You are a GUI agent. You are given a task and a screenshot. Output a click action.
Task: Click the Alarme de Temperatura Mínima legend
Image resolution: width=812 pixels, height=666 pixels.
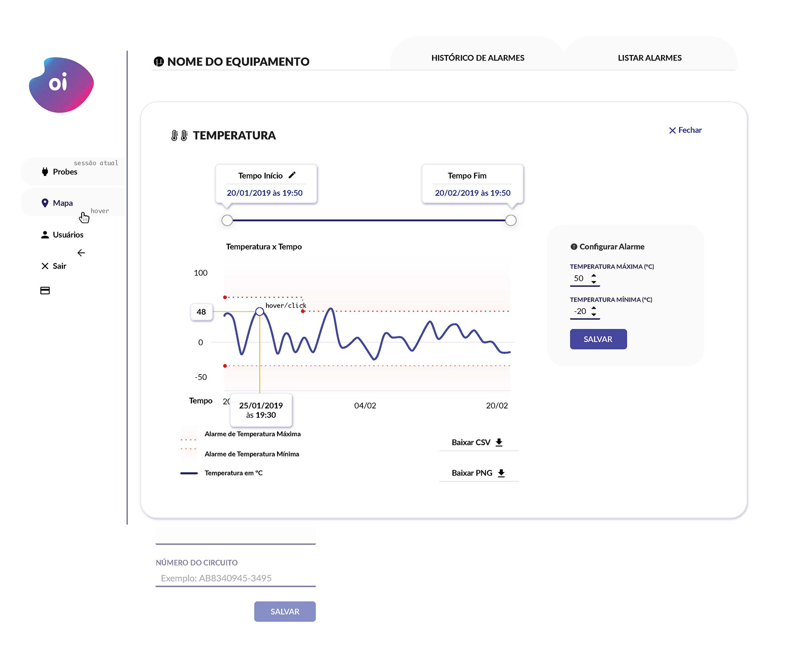pyautogui.click(x=240, y=454)
